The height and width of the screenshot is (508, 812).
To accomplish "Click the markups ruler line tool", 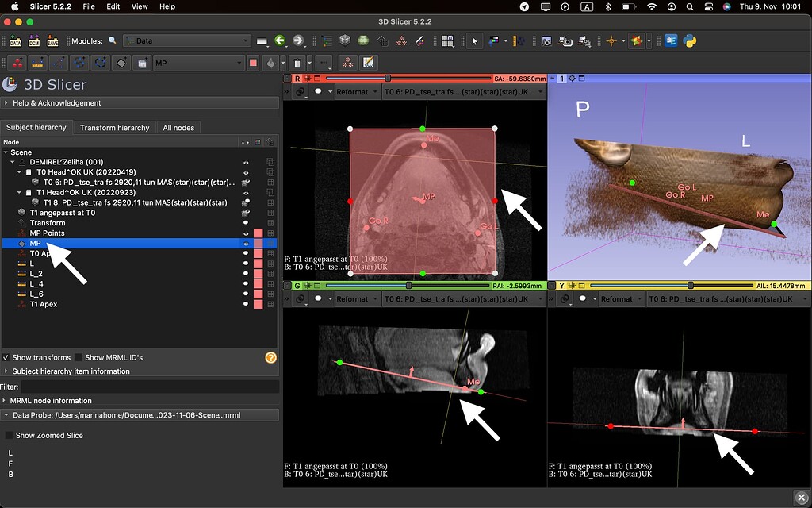I will [36, 63].
